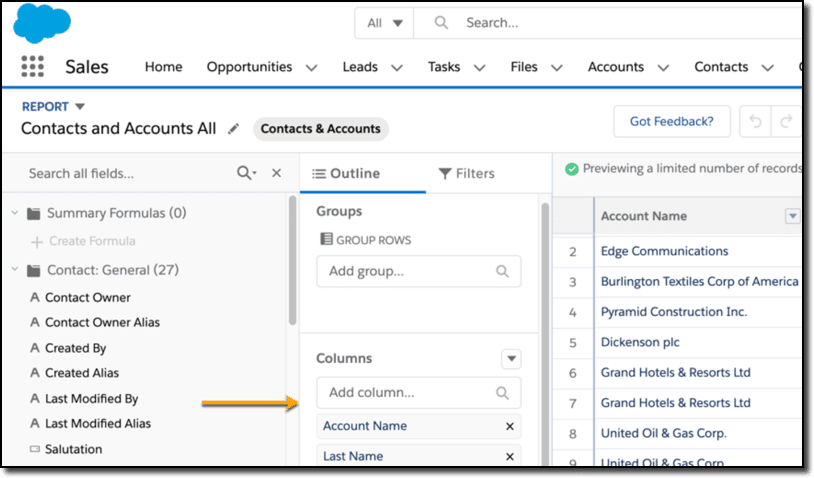Switch to the Filters tab
Image resolution: width=814 pixels, height=478 pixels.
click(x=467, y=173)
